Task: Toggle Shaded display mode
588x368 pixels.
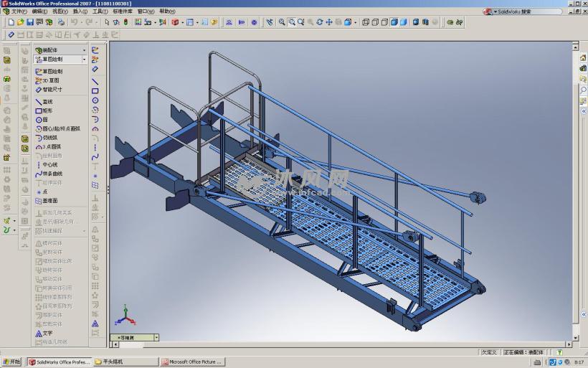Action: point(403,22)
